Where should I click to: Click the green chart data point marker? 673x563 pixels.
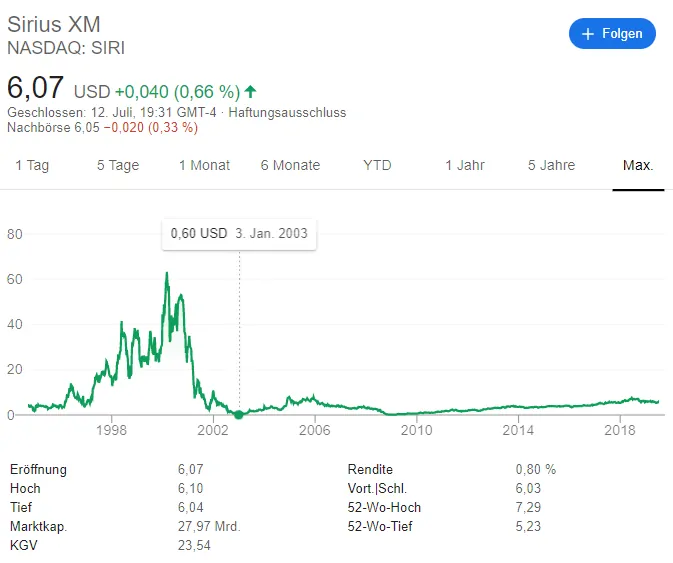click(239, 415)
